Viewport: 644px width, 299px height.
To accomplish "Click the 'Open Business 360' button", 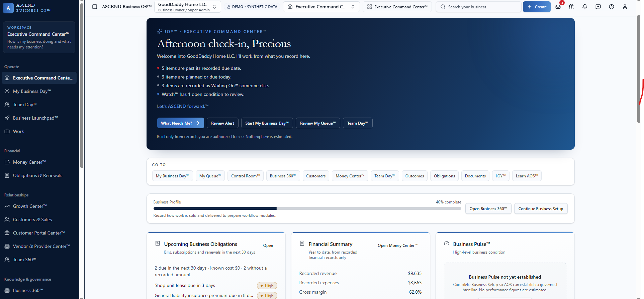I will [x=488, y=208].
